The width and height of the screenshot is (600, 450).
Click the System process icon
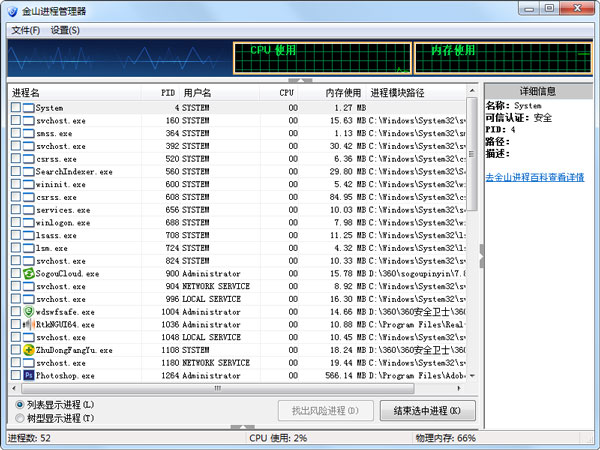28,108
